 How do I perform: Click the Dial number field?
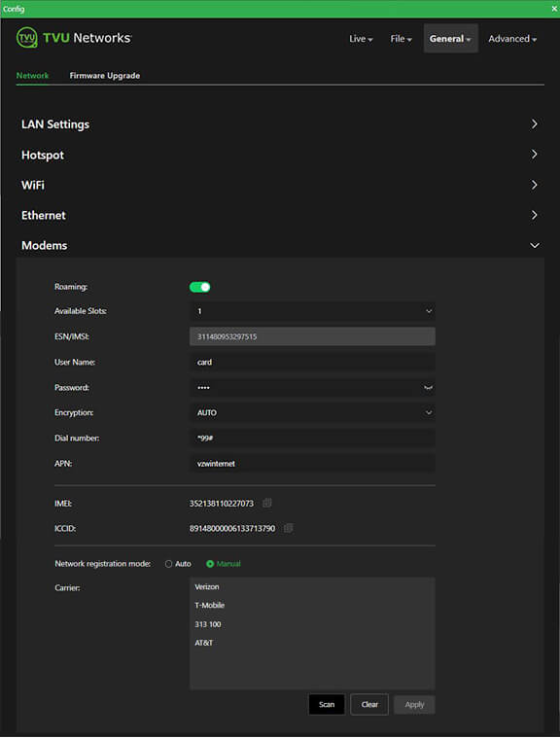tap(312, 439)
